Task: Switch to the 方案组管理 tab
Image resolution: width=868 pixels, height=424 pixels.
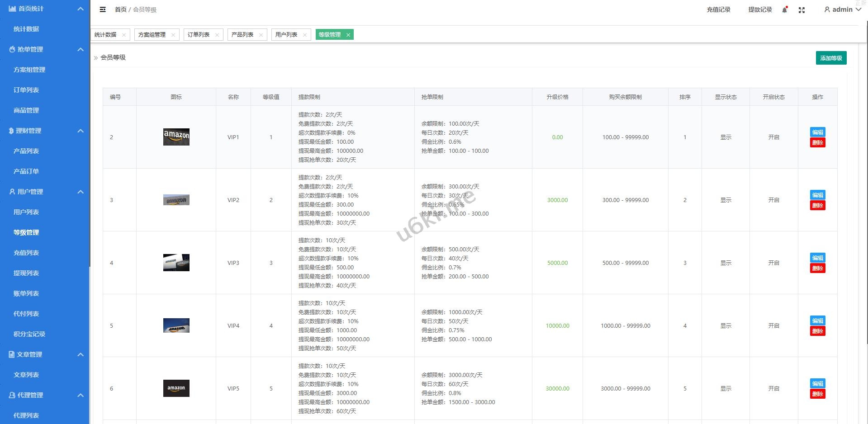Action: coord(152,35)
